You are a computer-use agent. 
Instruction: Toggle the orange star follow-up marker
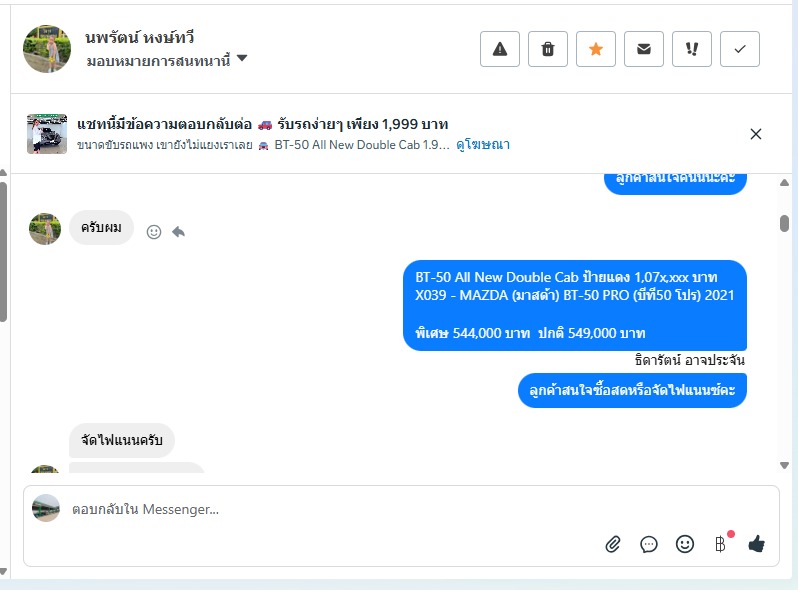(x=595, y=49)
